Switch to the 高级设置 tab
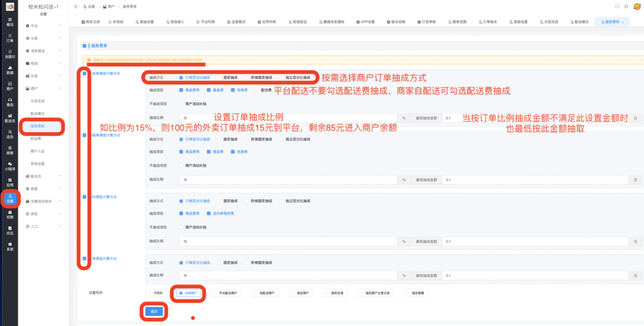This screenshot has width=644, height=326. (518, 22)
